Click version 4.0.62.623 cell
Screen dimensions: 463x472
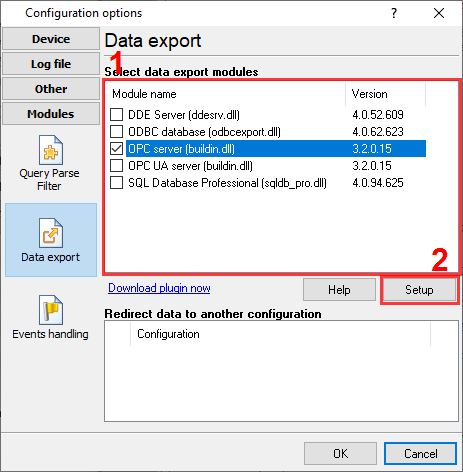pyautogui.click(x=378, y=132)
